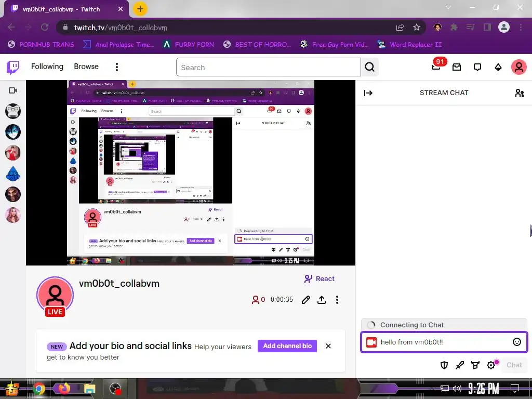Open chat settings gear icon
532x399 pixels.
pyautogui.click(x=491, y=365)
